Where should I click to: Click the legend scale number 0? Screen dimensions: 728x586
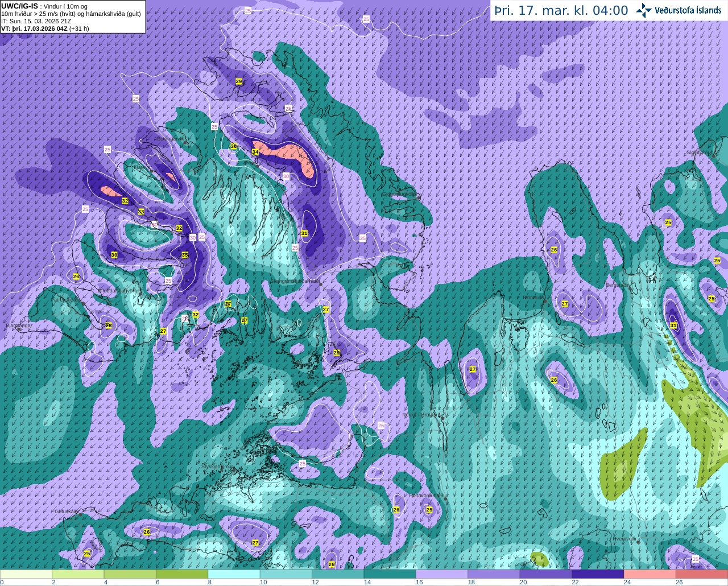coord(2,583)
